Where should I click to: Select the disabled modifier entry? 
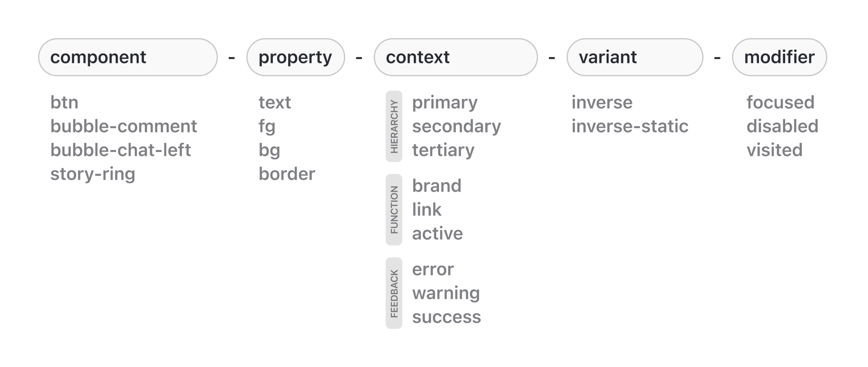(x=782, y=126)
